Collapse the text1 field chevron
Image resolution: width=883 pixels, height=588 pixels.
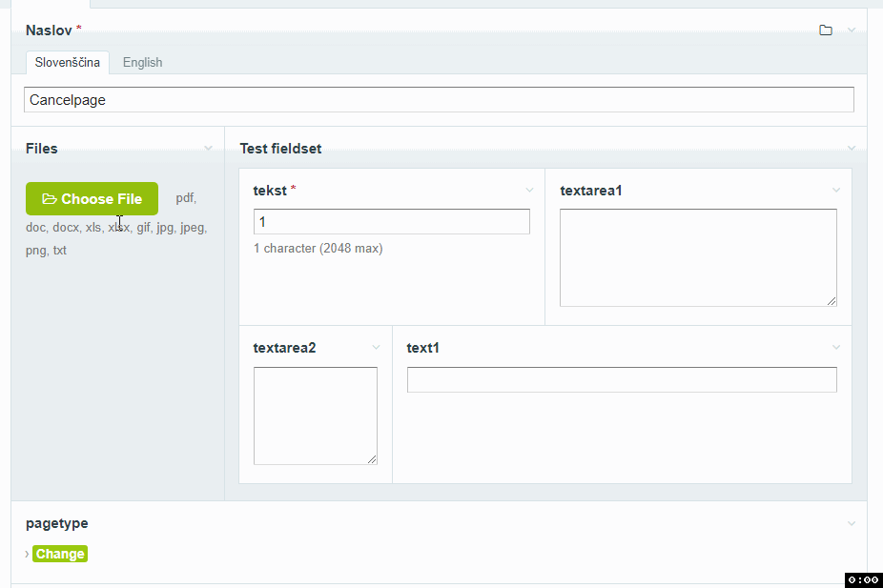point(836,348)
